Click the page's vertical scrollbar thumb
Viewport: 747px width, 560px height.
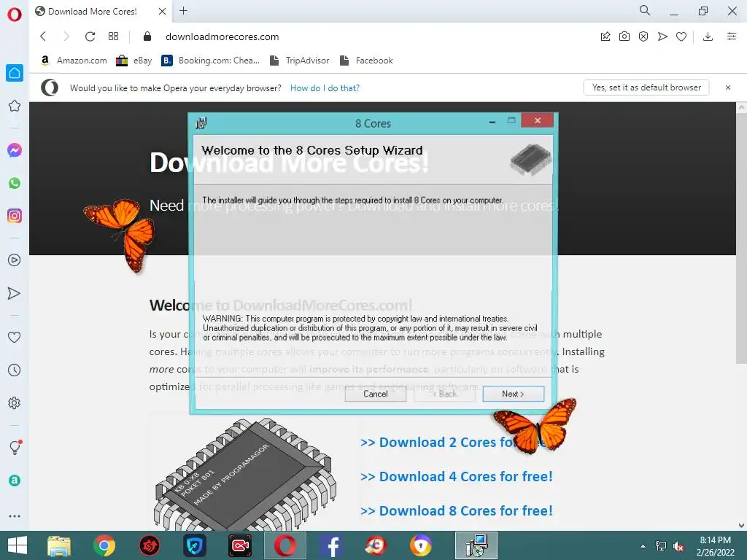[741, 238]
